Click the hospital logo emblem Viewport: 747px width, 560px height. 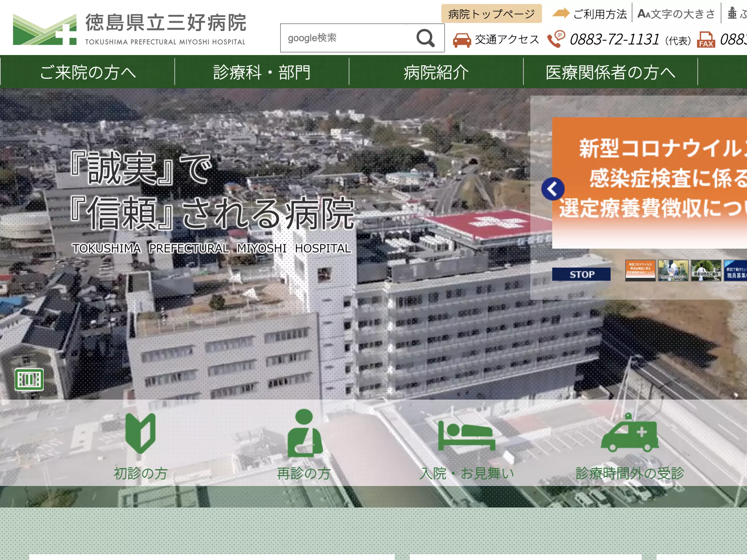tap(44, 30)
